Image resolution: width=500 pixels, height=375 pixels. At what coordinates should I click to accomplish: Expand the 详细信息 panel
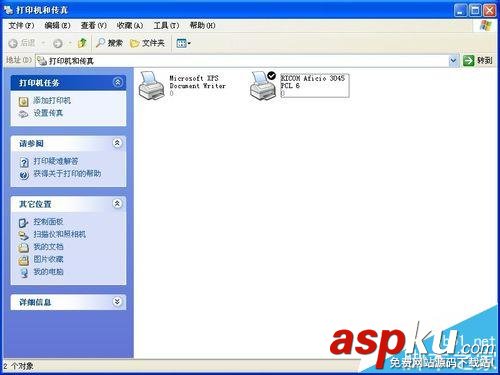point(117,302)
